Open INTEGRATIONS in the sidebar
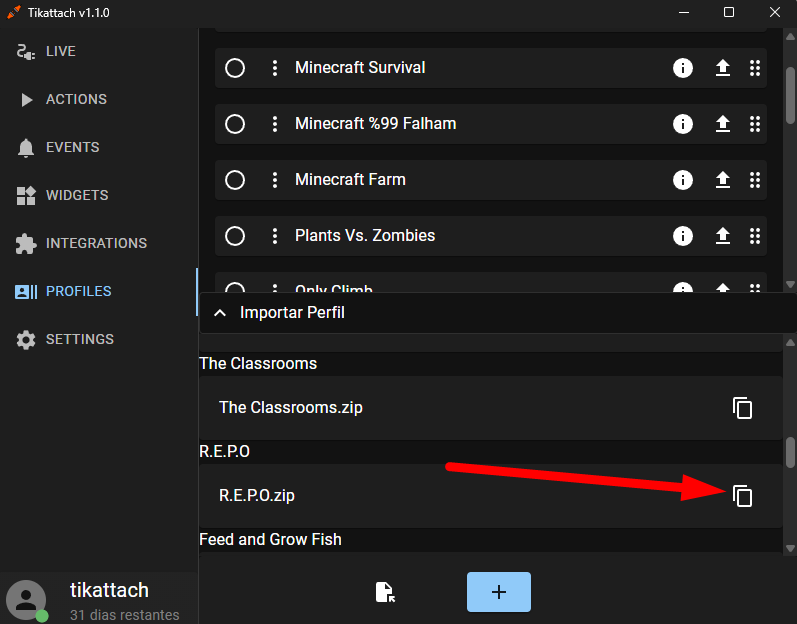The width and height of the screenshot is (797, 624). pos(99,243)
